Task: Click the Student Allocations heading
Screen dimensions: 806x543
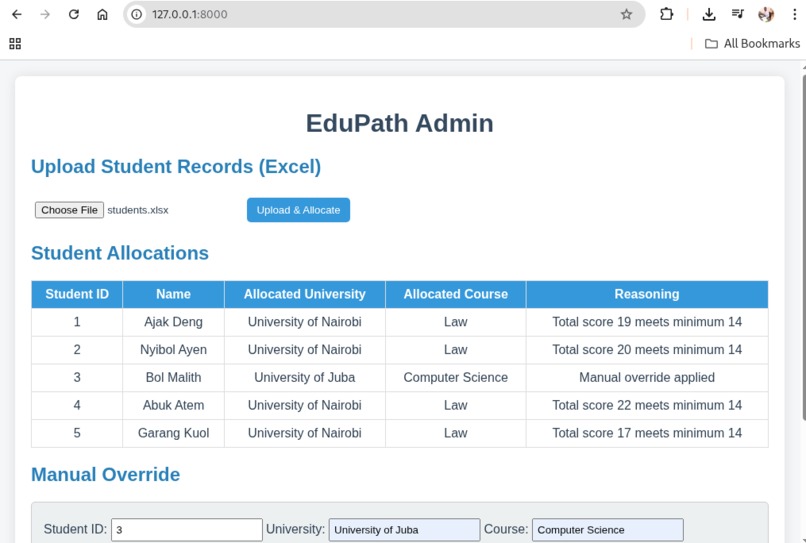Action: (120, 253)
